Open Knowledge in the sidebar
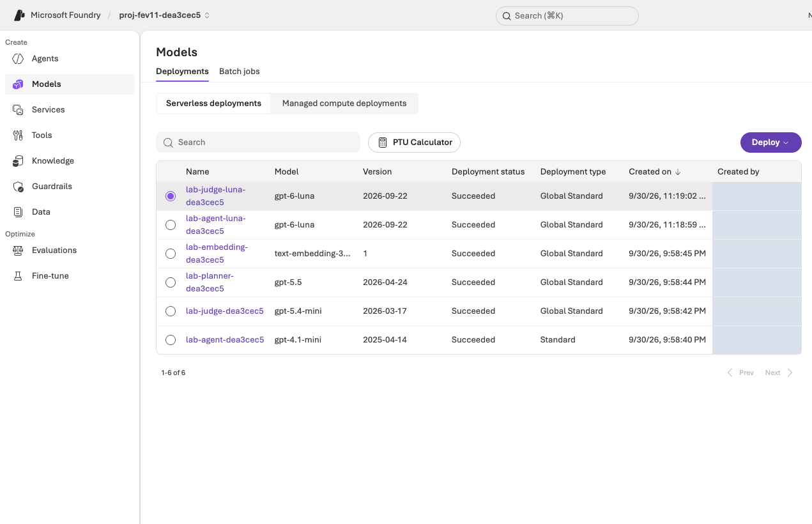812x524 pixels. pos(70,161)
